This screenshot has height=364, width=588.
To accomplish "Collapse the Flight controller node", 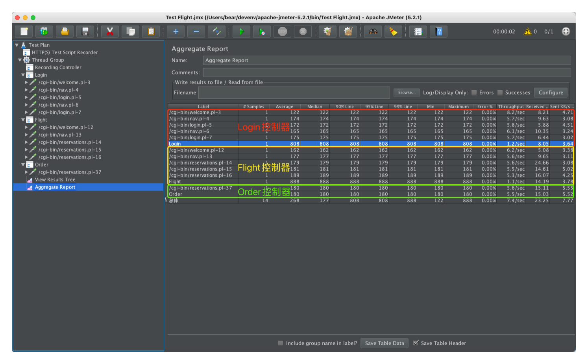I will tap(23, 120).
